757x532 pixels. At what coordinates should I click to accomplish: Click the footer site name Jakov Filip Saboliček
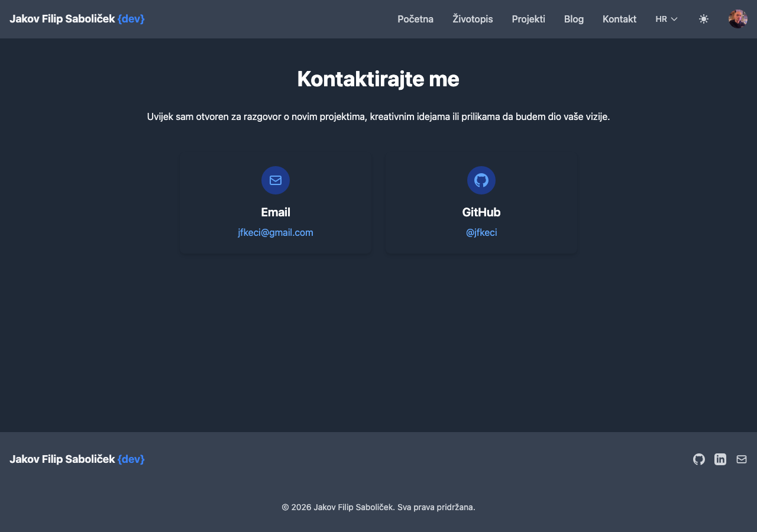63,459
